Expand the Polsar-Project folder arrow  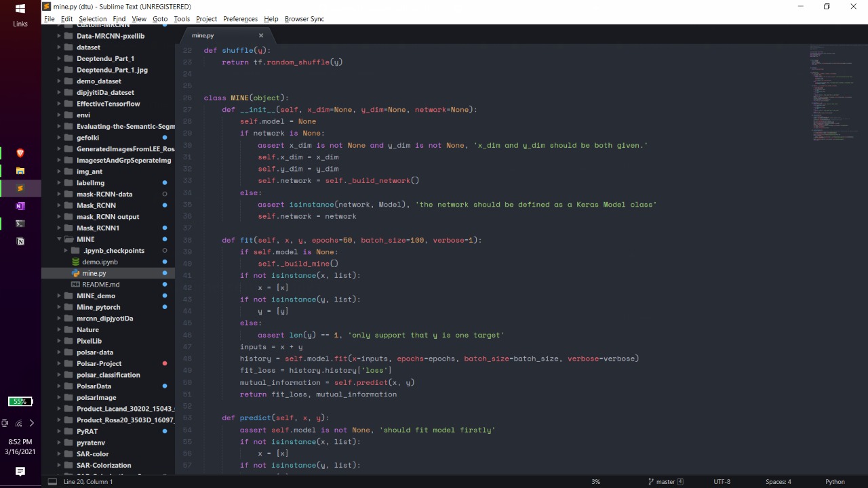pyautogui.click(x=59, y=363)
